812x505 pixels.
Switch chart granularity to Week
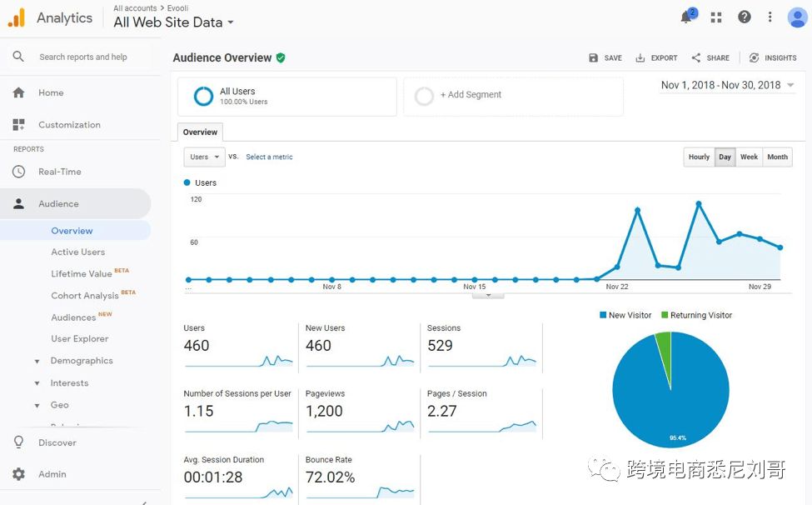749,157
